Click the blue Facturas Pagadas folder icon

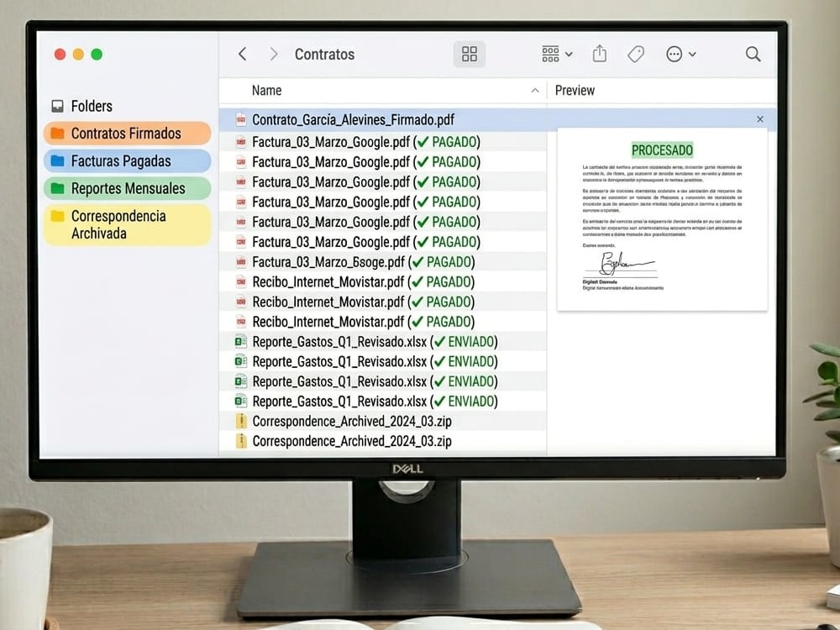click(57, 160)
